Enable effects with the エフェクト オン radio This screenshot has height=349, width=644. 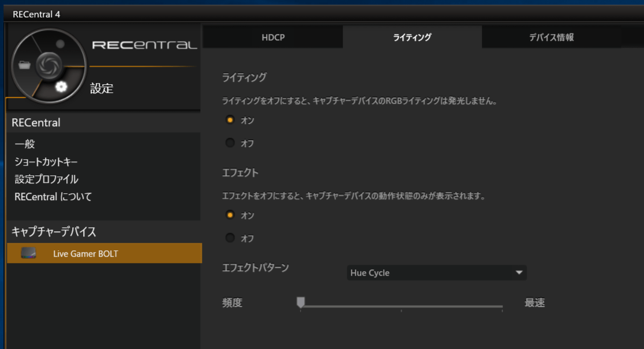[x=230, y=215]
